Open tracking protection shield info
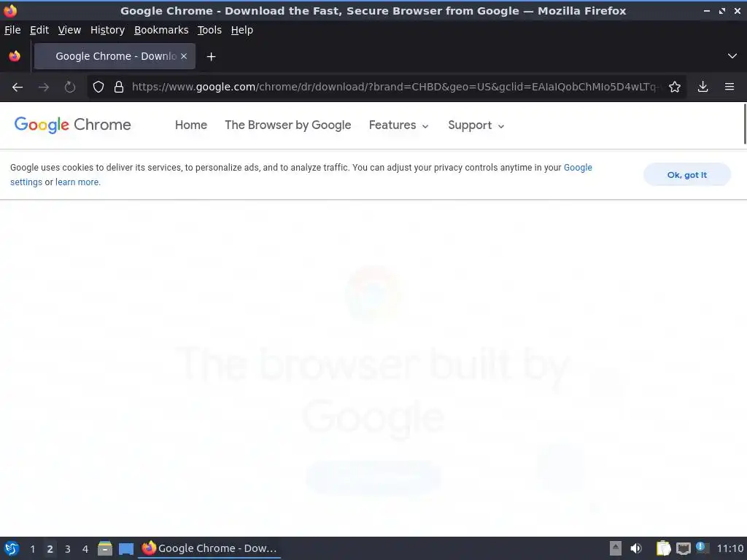Image resolution: width=747 pixels, height=560 pixels. tap(98, 87)
